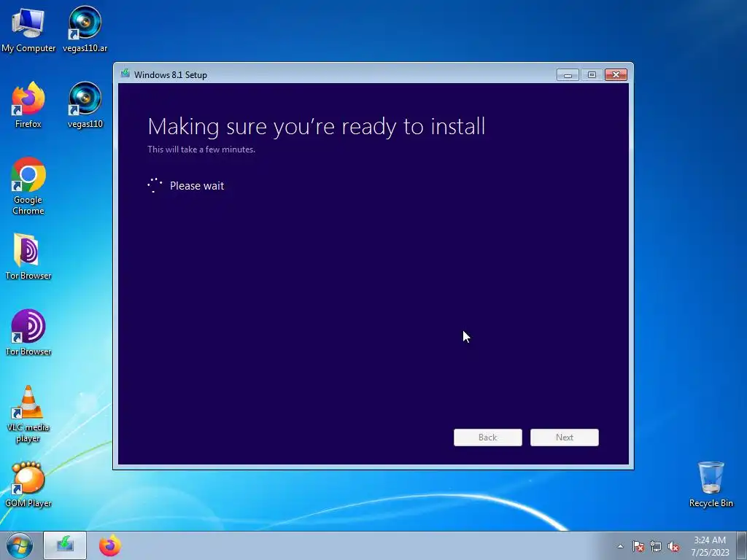The image size is (747, 560).
Task: Click the 'Windows 8.1 Setup' title text
Action: (171, 75)
